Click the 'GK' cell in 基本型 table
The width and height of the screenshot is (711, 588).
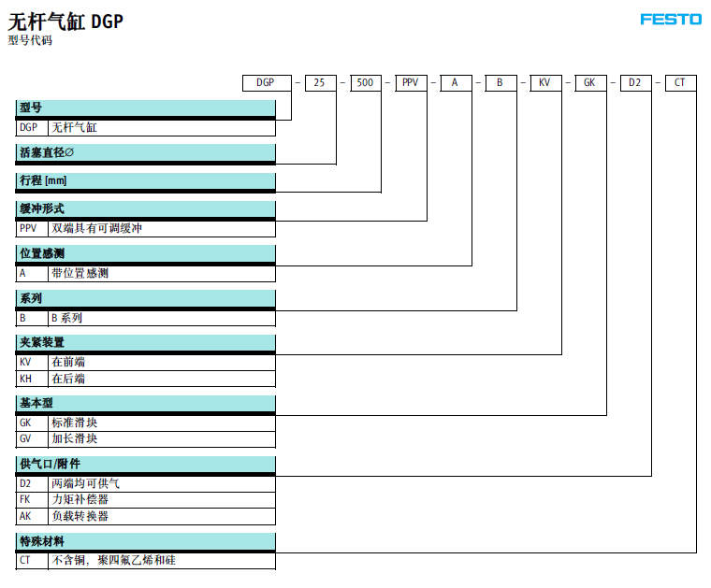click(x=32, y=423)
